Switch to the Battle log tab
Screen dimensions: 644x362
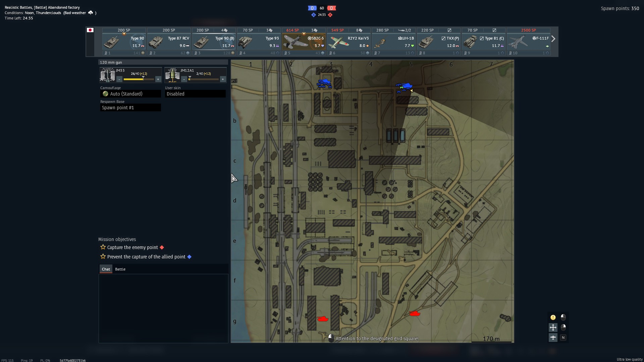click(x=120, y=269)
